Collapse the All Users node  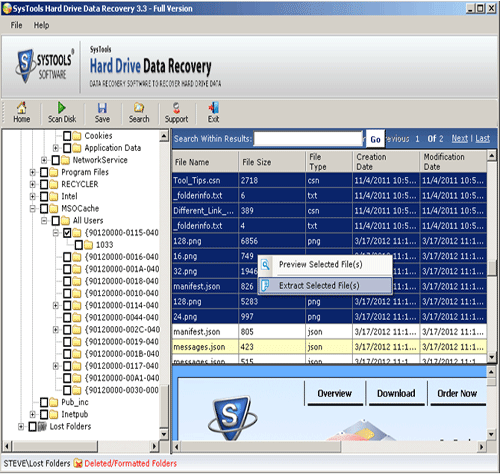coord(44,221)
